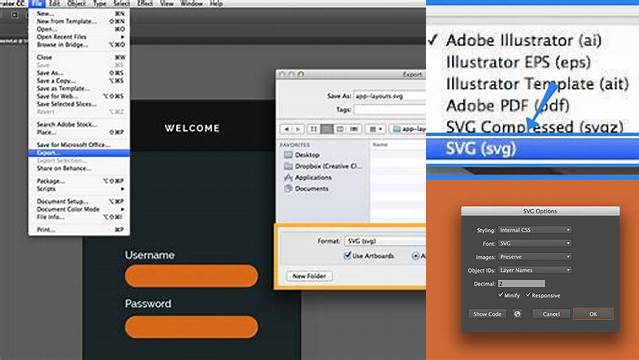Click the Save As filename field
639x360 pixels.
pyautogui.click(x=390, y=96)
